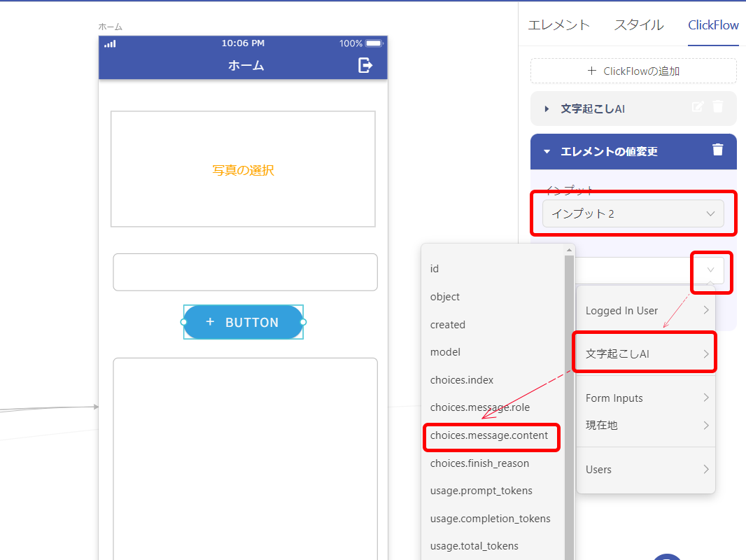The image size is (746, 560).
Task: Expand the Users submenu
Action: click(x=646, y=470)
